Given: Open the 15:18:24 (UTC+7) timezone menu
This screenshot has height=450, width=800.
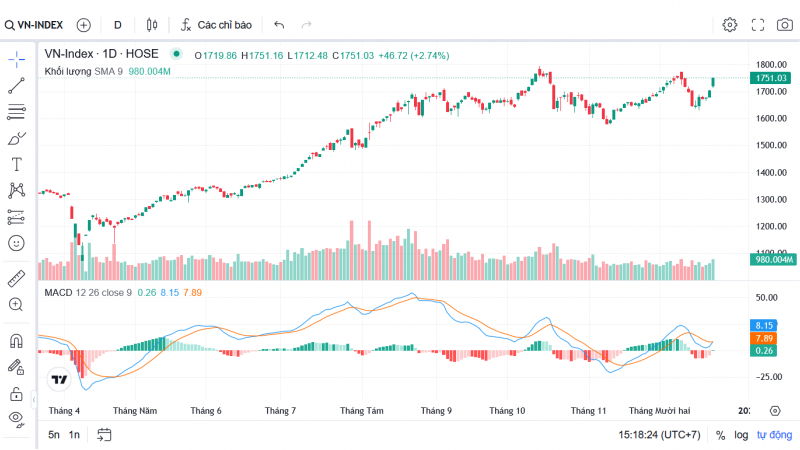Looking at the screenshot, I should click(x=658, y=435).
